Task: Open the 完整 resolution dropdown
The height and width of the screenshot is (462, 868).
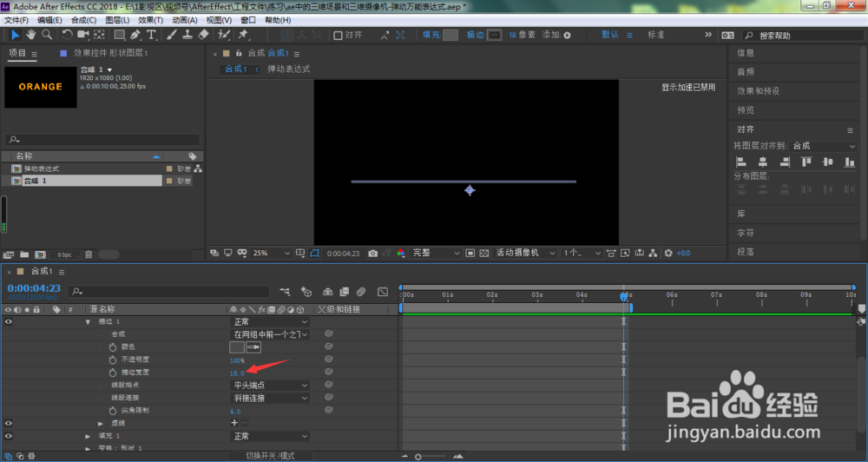Action: tap(436, 254)
